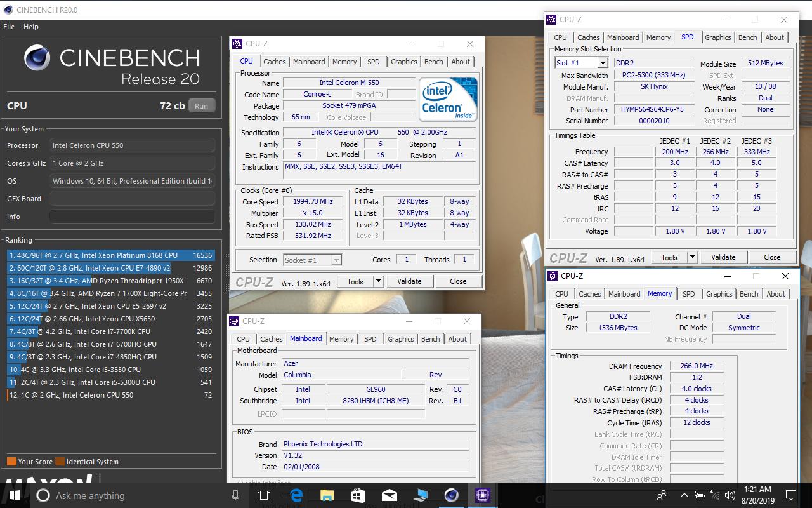The height and width of the screenshot is (508, 812).
Task: Open the Help menu in Cinebench
Action: [31, 27]
